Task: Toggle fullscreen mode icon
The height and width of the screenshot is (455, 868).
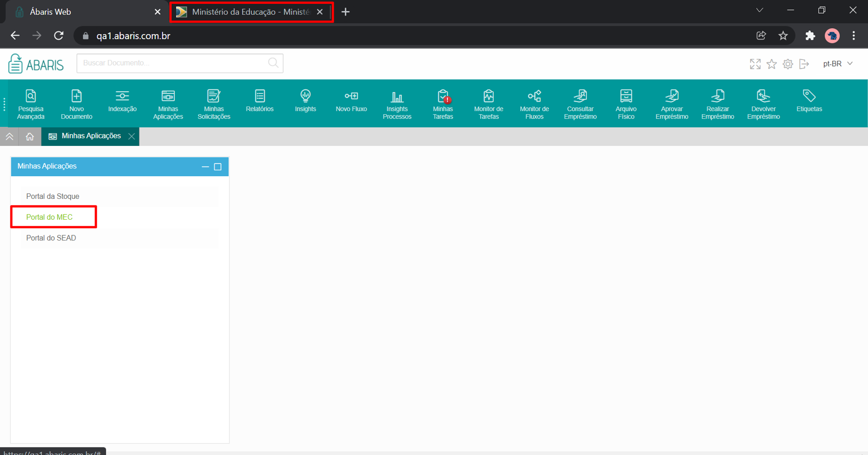Action: pos(755,64)
